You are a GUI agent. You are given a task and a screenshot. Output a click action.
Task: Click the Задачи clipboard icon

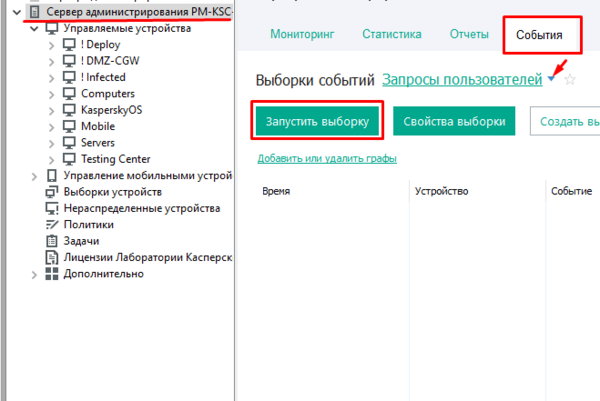pos(52,241)
